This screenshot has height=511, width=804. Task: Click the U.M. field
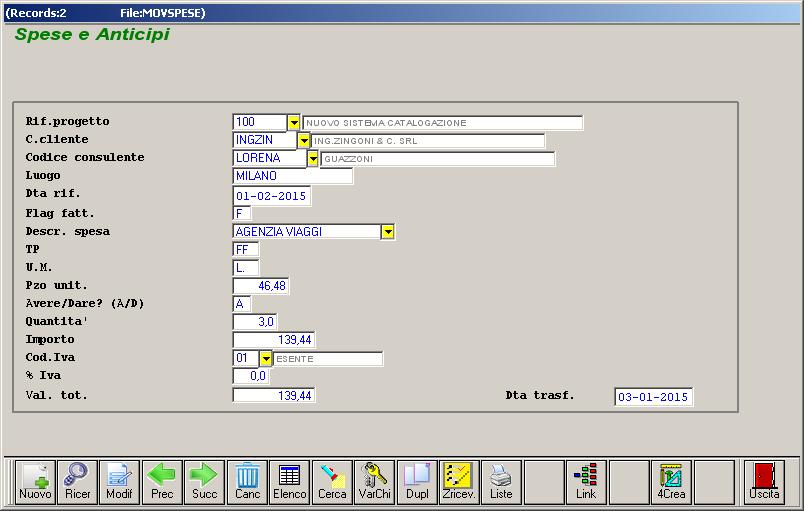pyautogui.click(x=246, y=268)
